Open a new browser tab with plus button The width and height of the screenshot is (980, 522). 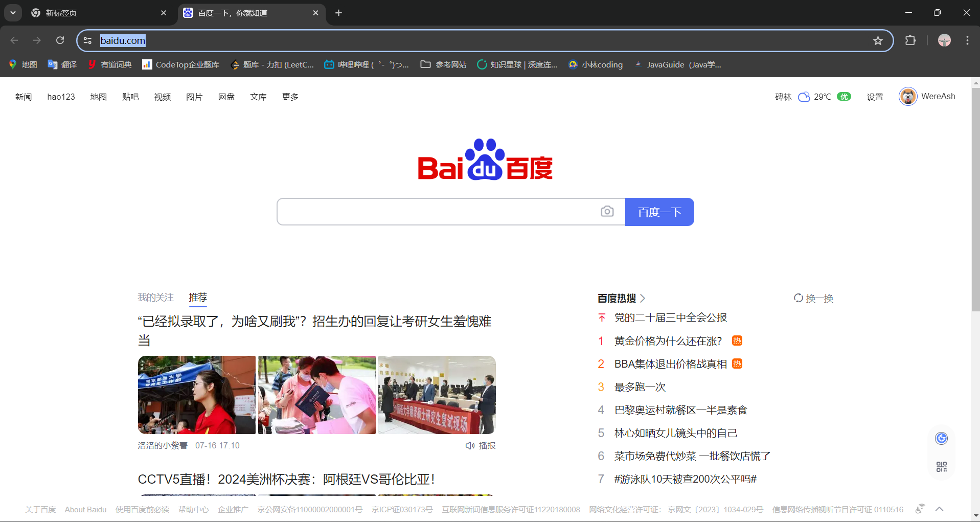(x=338, y=13)
